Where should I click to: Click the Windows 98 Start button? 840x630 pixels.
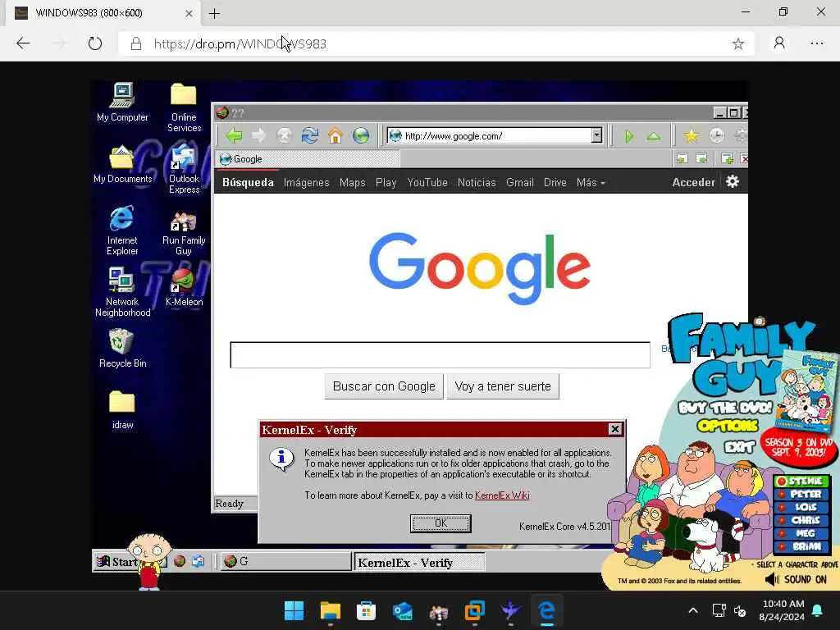pos(116,561)
